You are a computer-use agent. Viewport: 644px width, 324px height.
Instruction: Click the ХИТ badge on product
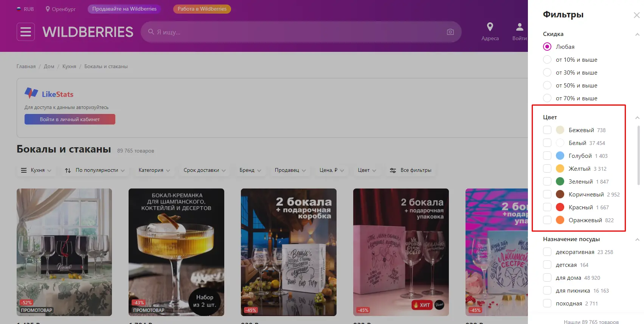tap(422, 305)
